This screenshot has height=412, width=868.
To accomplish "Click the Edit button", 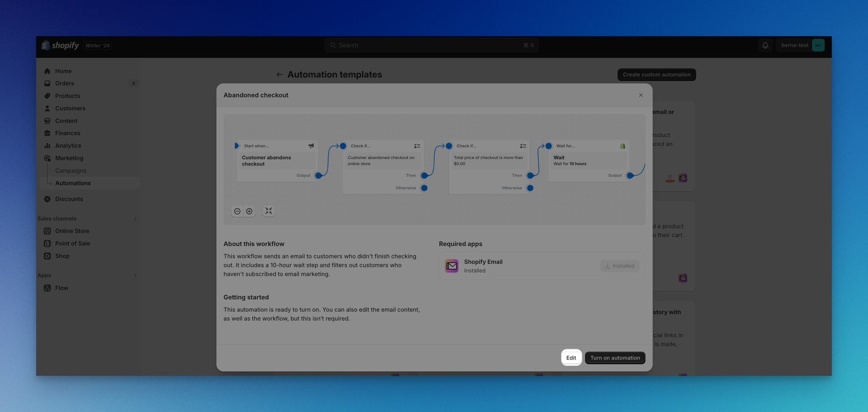I will (x=571, y=358).
